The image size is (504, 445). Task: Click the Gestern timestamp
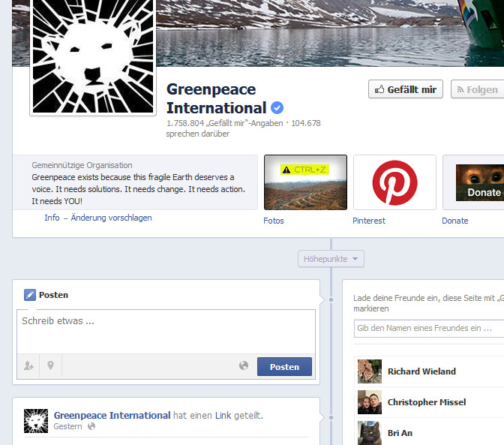point(67,426)
